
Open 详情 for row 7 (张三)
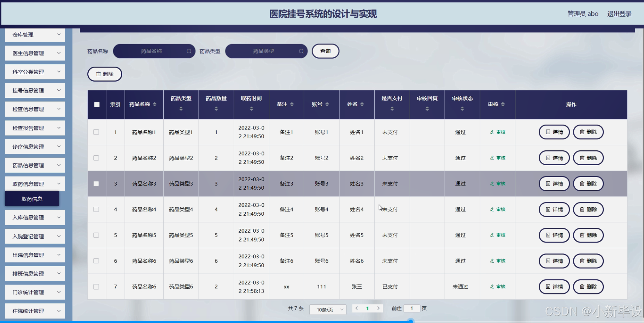(x=554, y=287)
